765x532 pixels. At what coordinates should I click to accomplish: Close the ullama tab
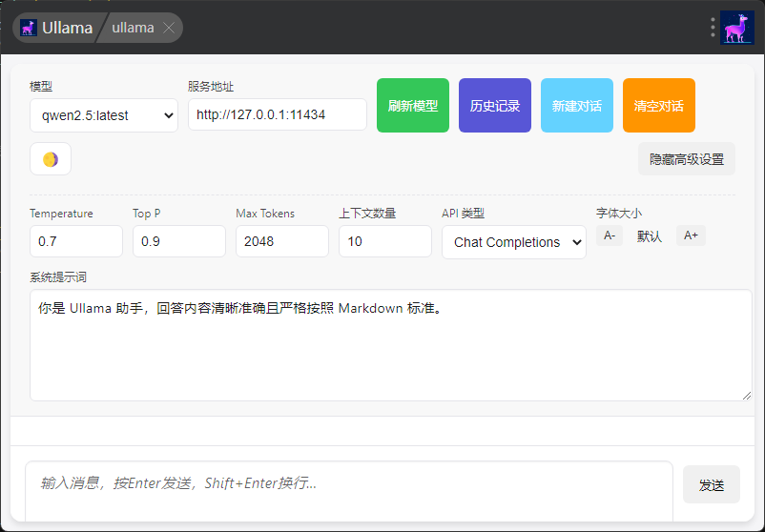[x=169, y=28]
